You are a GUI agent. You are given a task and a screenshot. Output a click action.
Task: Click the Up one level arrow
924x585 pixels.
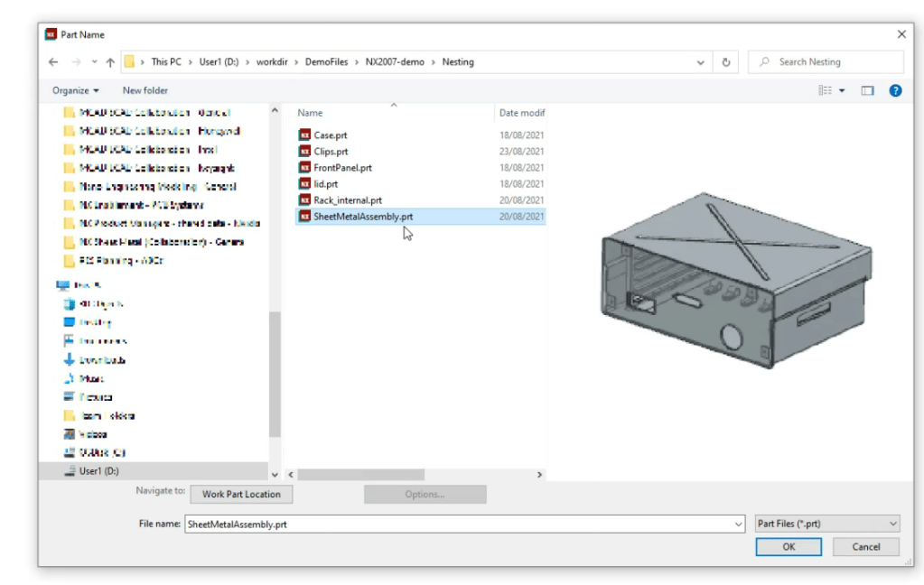[110, 62]
